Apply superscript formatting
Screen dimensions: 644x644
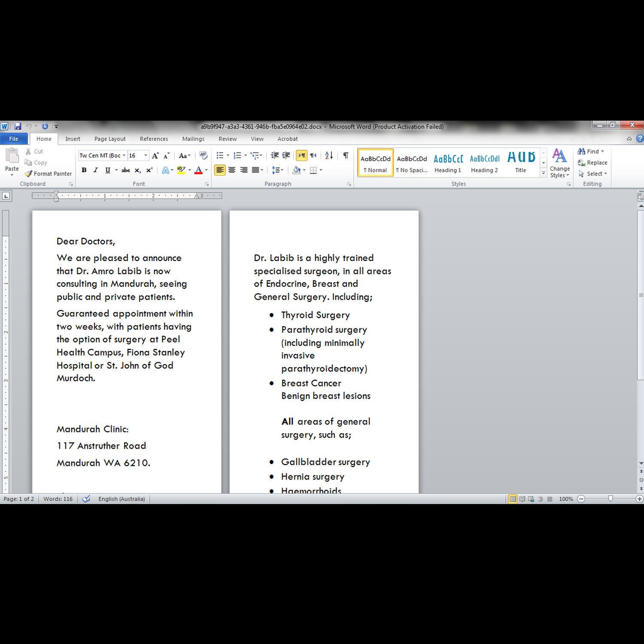click(x=149, y=170)
